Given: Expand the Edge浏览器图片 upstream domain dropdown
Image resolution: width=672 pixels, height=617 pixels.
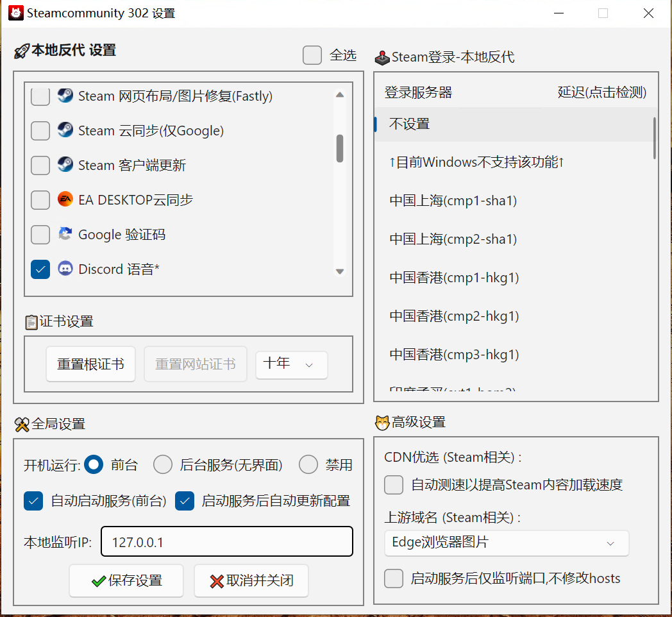Looking at the screenshot, I should [x=507, y=543].
